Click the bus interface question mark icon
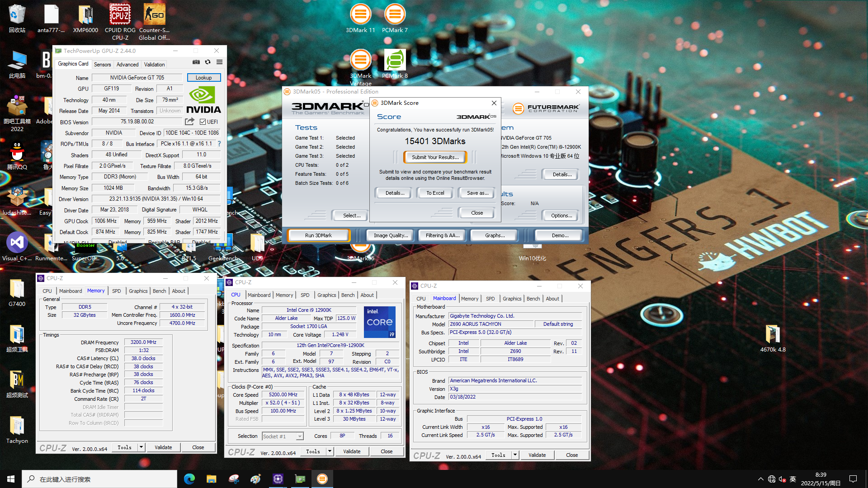 coord(219,144)
